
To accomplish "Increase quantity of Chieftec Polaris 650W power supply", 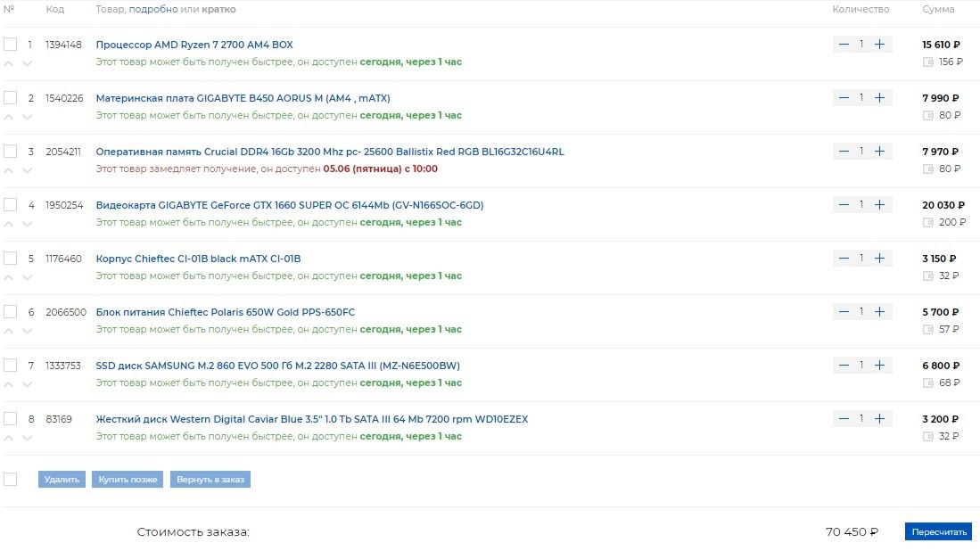I will pos(879,312).
